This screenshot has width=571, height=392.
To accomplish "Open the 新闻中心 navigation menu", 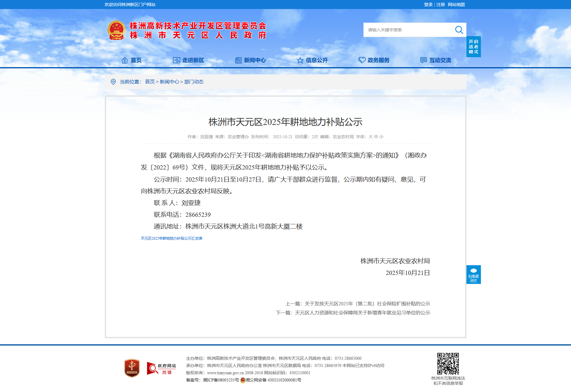I will pyautogui.click(x=250, y=60).
